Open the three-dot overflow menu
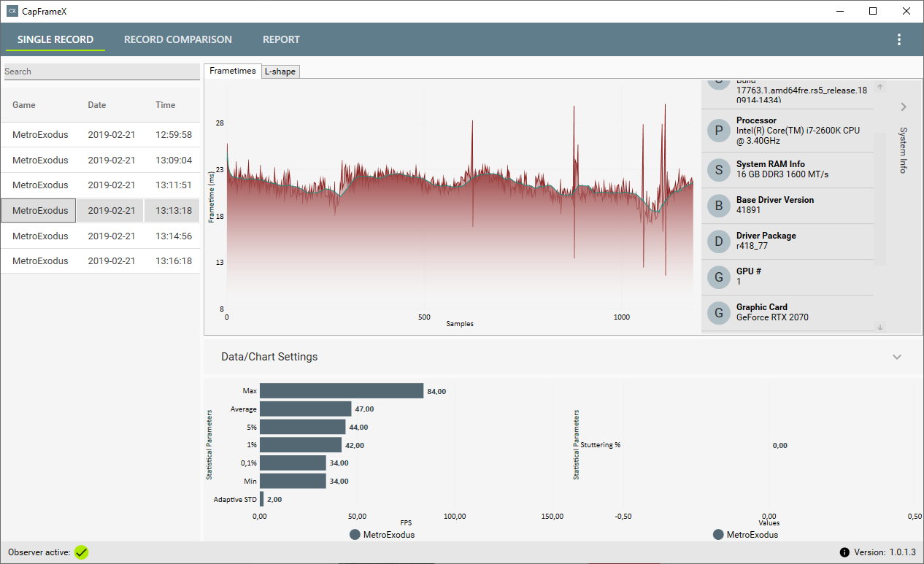 coord(898,39)
